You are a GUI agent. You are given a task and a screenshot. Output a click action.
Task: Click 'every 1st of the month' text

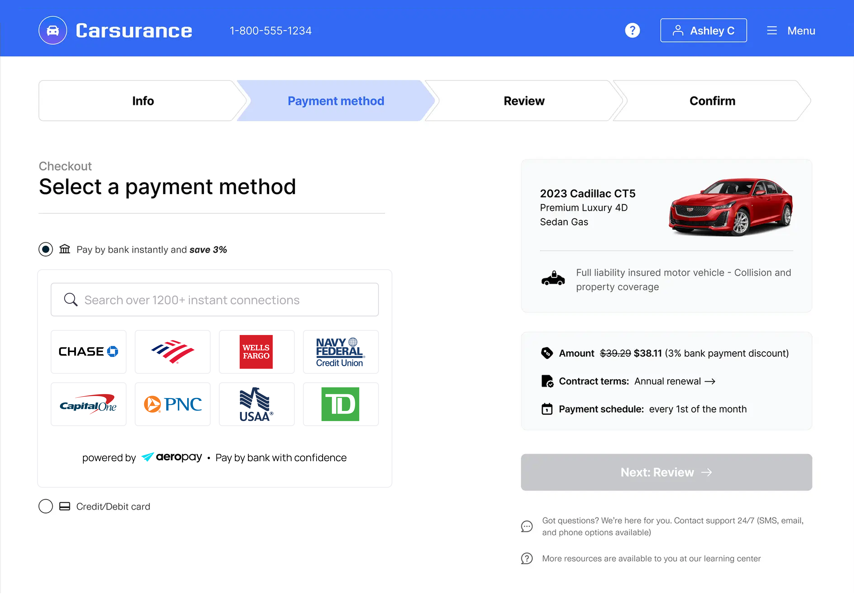click(698, 409)
